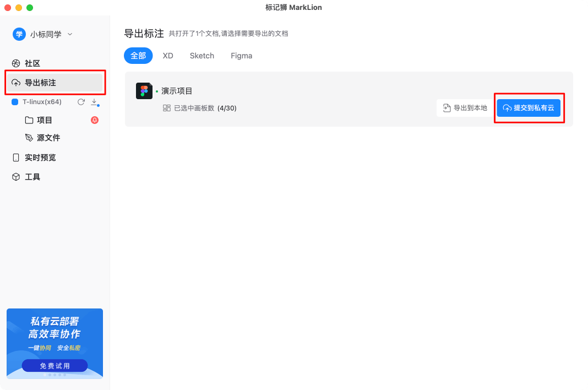Click the artboard icon beside 已选中画板数

(167, 108)
